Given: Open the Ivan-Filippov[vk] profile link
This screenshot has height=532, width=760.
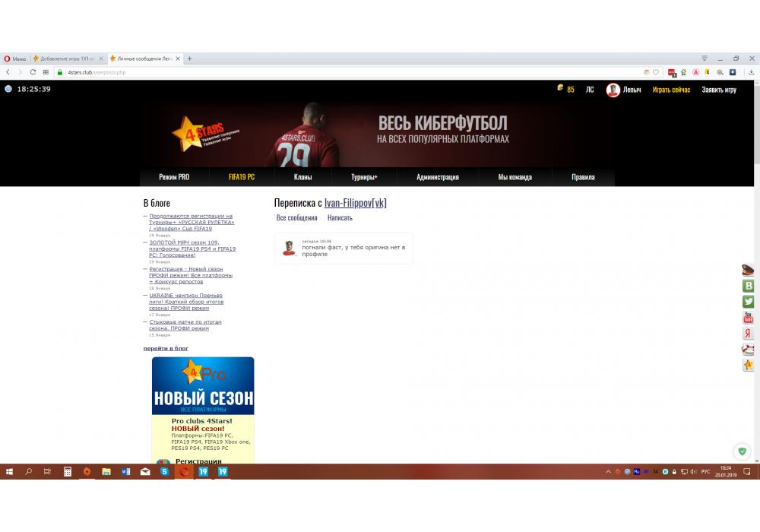Looking at the screenshot, I should click(x=356, y=203).
